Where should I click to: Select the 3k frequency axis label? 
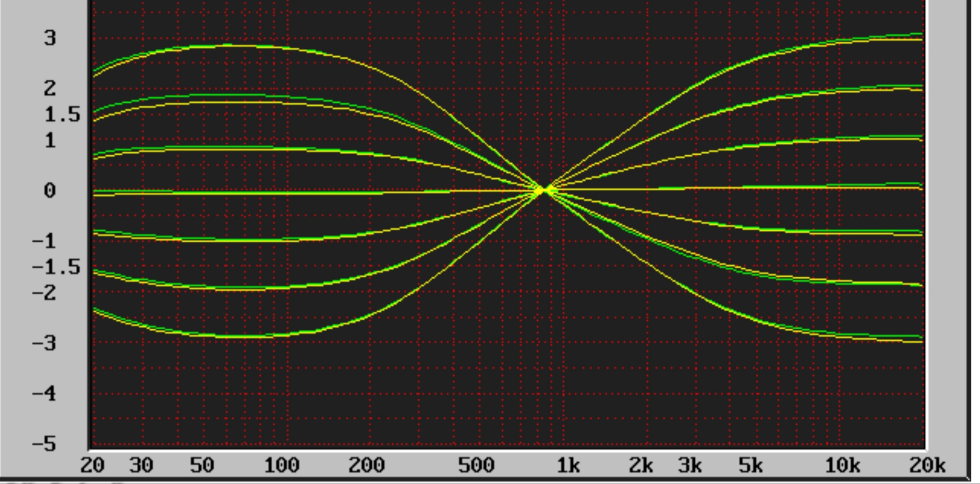690,465
